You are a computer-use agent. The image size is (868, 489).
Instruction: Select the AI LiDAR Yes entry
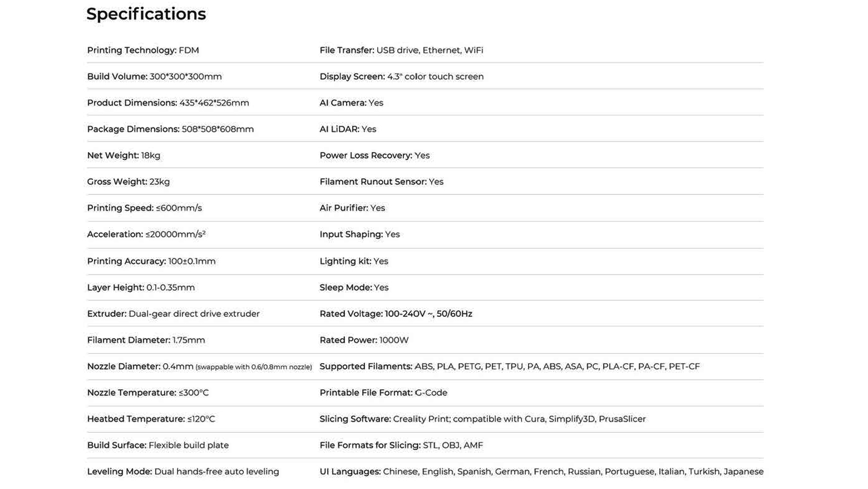pyautogui.click(x=348, y=129)
